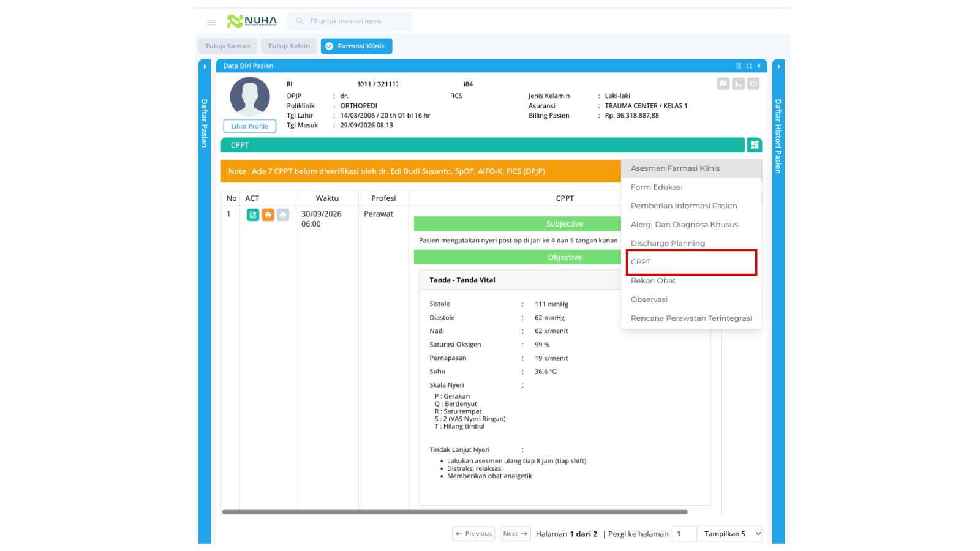Open Alergi Dan Diagnosa Khusus

(692, 225)
